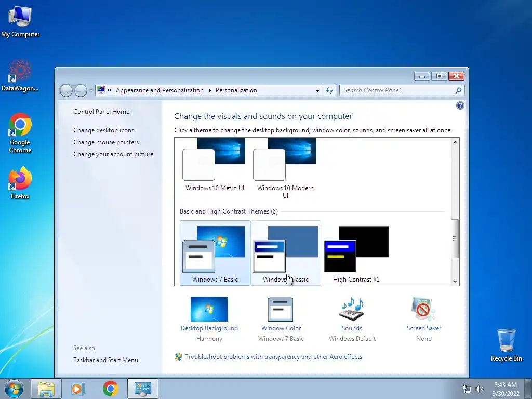Open Change mouse pointers link

106,142
